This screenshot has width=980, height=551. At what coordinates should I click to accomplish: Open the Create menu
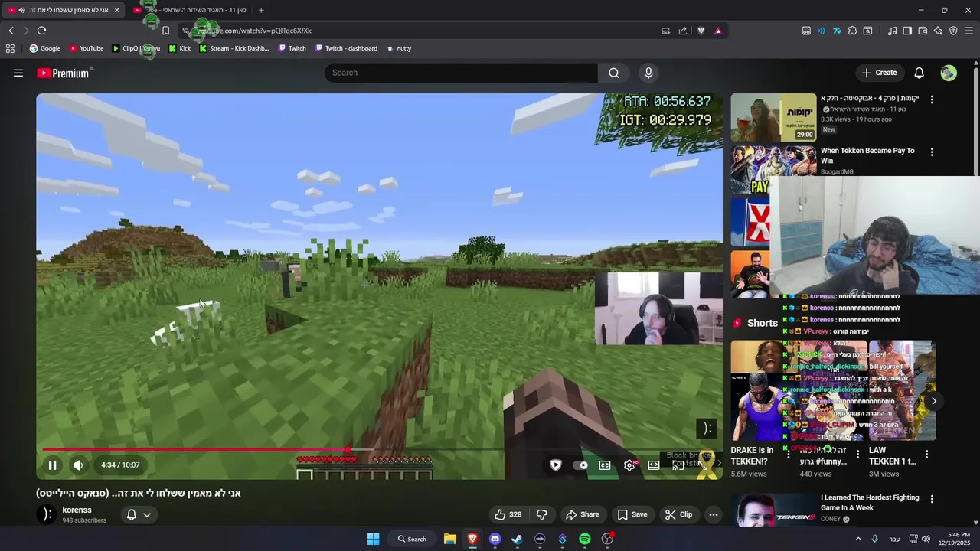(x=879, y=73)
